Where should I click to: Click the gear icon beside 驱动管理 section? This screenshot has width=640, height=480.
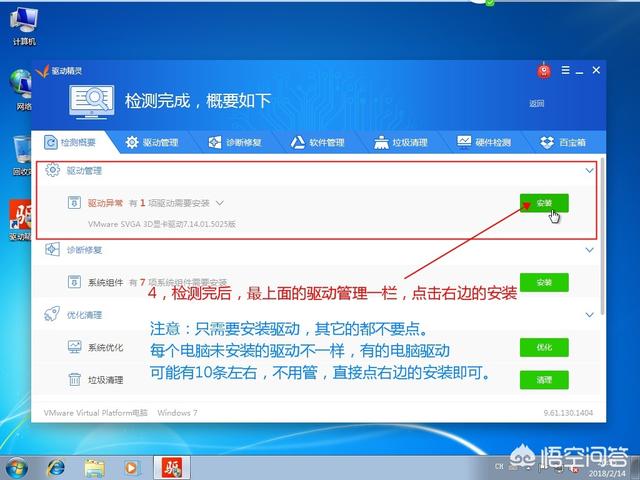pyautogui.click(x=52, y=170)
